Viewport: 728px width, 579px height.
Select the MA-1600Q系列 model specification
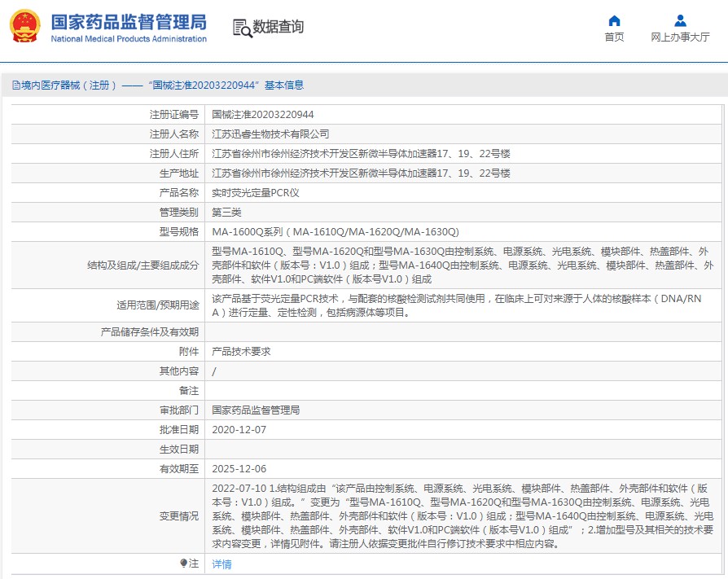coord(335,232)
